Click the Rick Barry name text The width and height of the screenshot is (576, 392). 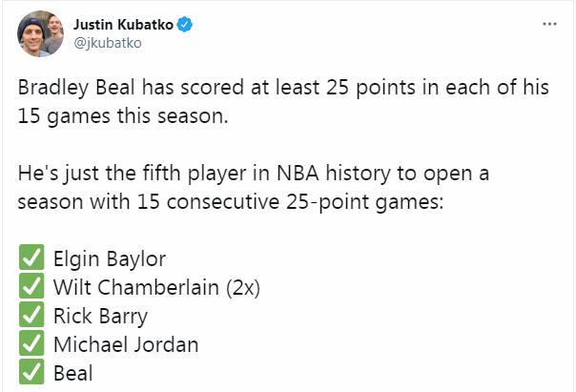(101, 316)
